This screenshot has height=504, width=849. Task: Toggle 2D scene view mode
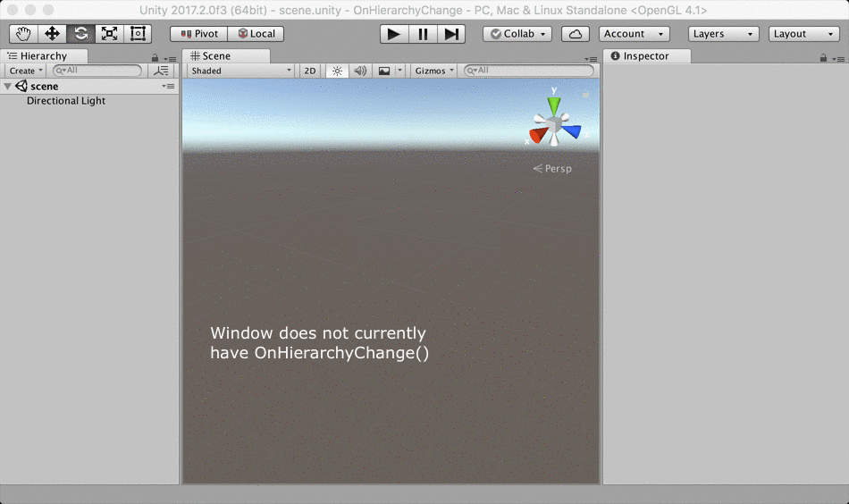tap(310, 71)
